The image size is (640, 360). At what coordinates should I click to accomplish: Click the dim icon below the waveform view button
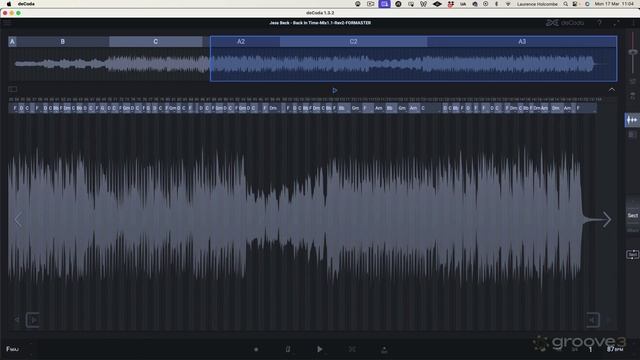click(x=632, y=134)
